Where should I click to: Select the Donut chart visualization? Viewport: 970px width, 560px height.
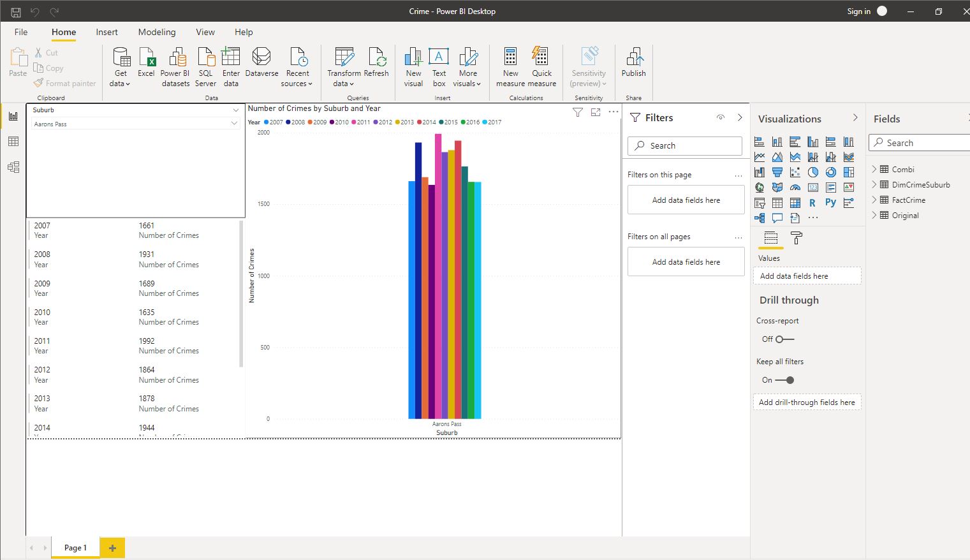pyautogui.click(x=831, y=172)
